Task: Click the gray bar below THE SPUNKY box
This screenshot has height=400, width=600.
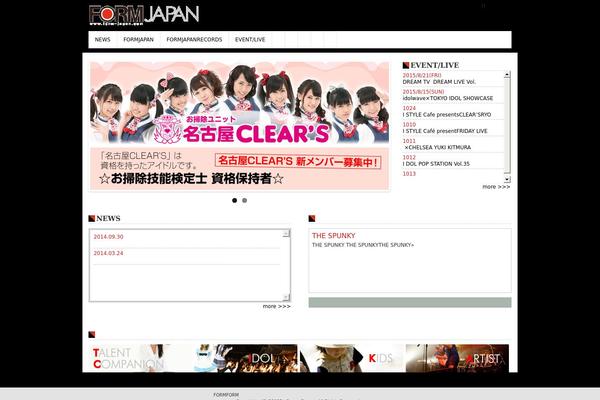Action: 410,302
